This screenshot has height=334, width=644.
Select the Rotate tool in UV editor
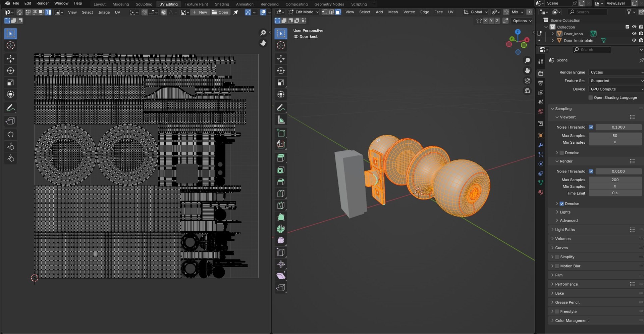click(10, 70)
